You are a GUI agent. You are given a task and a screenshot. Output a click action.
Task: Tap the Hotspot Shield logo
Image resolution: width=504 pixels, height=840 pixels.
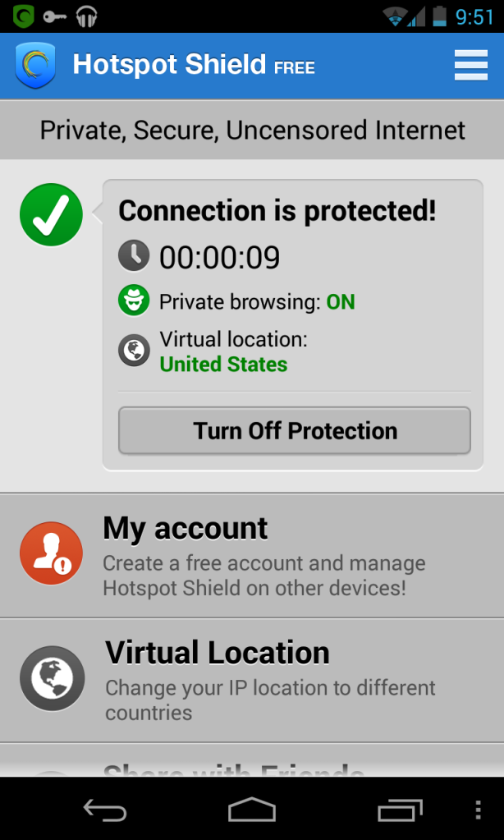(x=35, y=66)
